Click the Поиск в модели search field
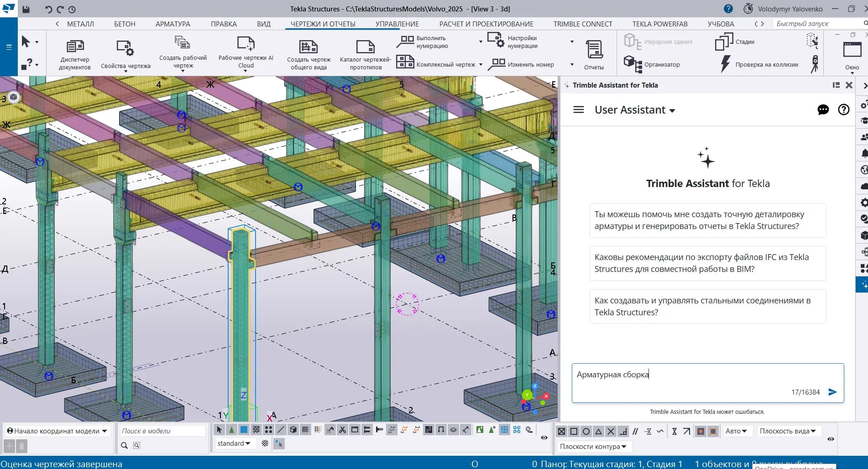 click(x=162, y=431)
